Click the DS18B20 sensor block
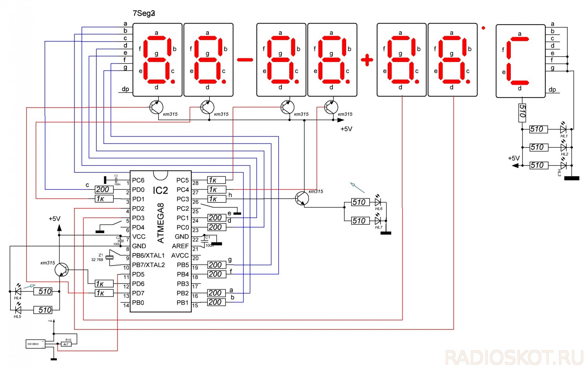This screenshot has height=369, width=588. [35, 344]
